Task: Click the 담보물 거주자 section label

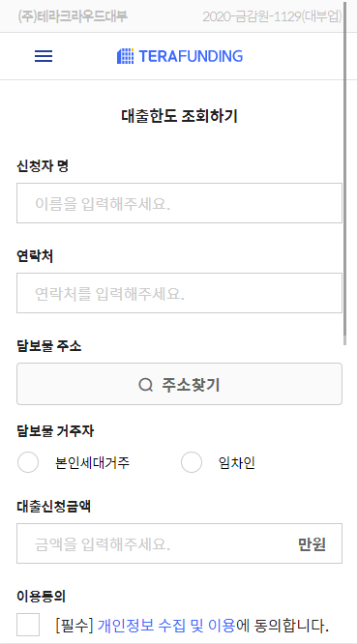Action: [55, 431]
